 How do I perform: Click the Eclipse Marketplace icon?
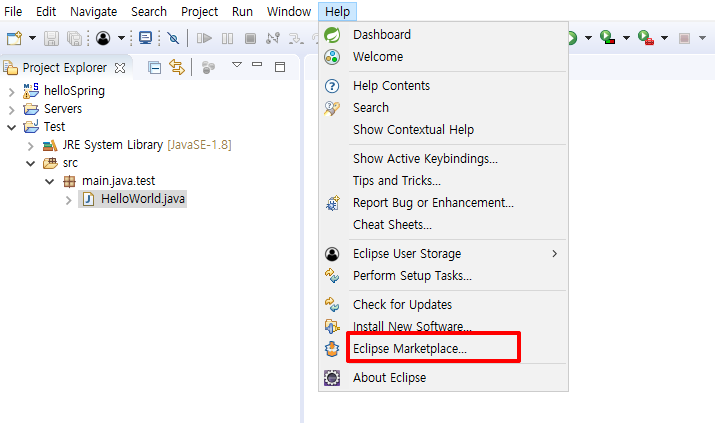332,349
